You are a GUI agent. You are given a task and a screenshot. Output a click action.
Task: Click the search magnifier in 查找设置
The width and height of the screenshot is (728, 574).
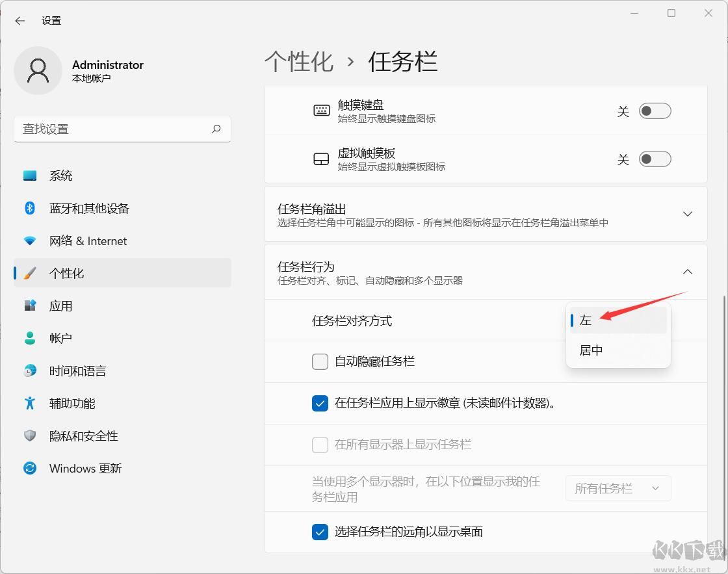click(x=216, y=129)
